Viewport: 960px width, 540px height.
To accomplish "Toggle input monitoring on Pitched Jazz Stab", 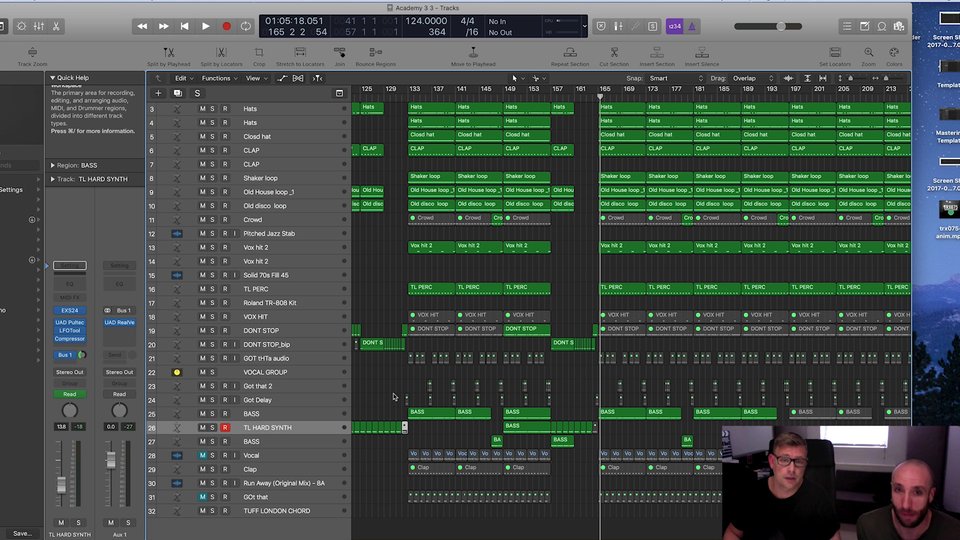I will tap(234, 234).
